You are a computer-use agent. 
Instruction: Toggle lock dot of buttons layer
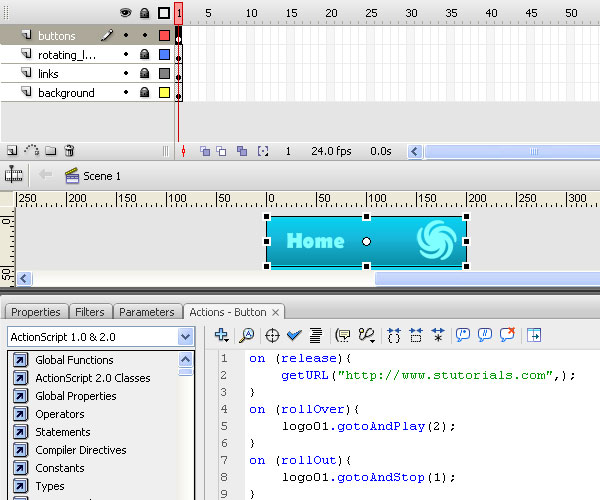pos(145,35)
